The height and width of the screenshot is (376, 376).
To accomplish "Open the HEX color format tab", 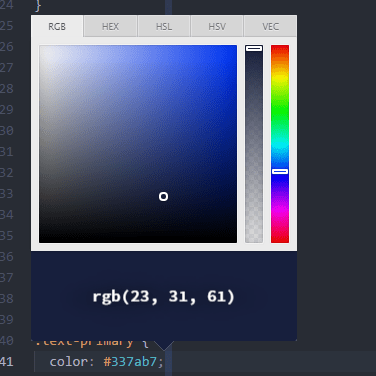I will tap(110, 26).
